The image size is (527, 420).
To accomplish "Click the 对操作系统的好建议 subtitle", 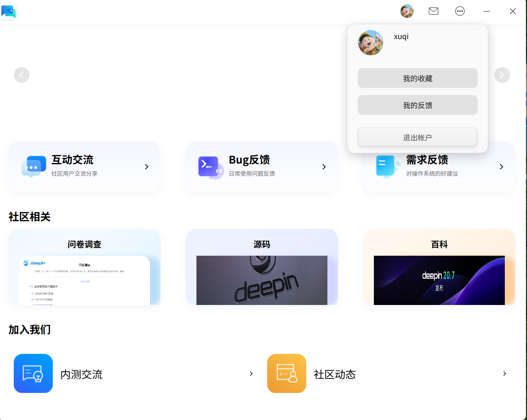I will tap(432, 174).
